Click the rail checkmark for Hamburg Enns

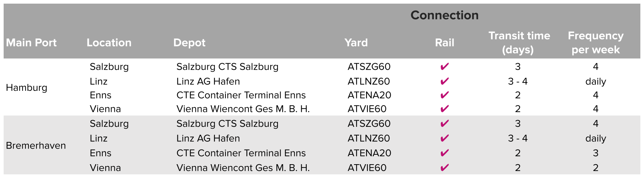click(444, 95)
